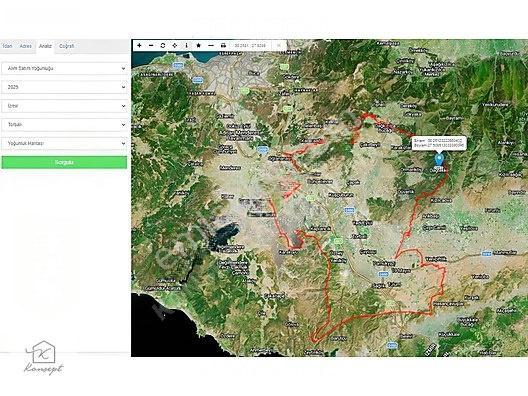The height and width of the screenshot is (396, 528).
Task: Open the İzmir province dropdown
Action: click(x=64, y=106)
